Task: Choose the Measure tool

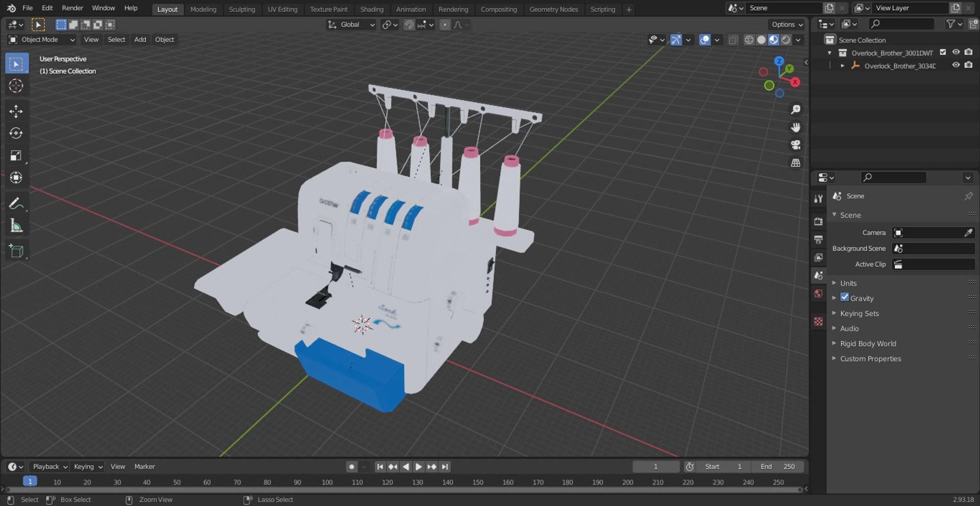Action: [16, 226]
